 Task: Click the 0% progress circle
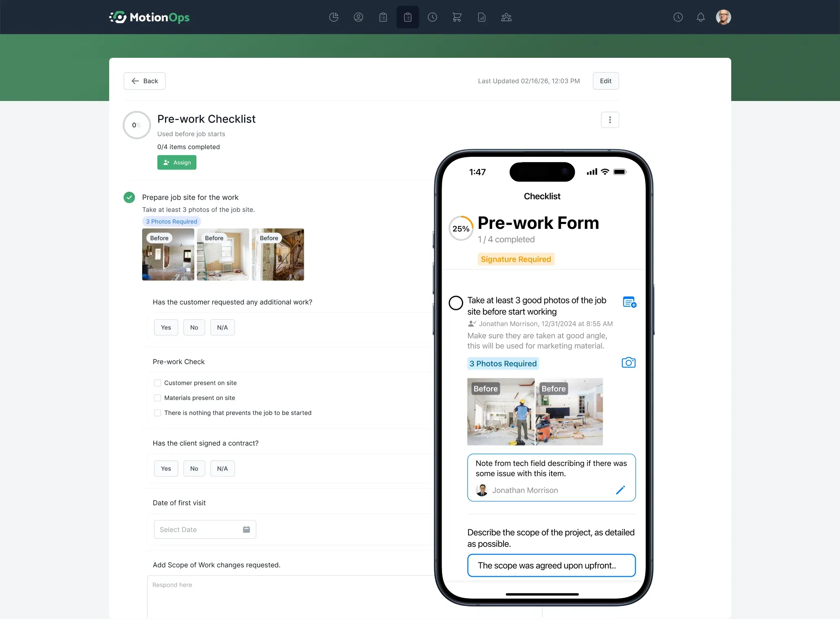(x=137, y=125)
